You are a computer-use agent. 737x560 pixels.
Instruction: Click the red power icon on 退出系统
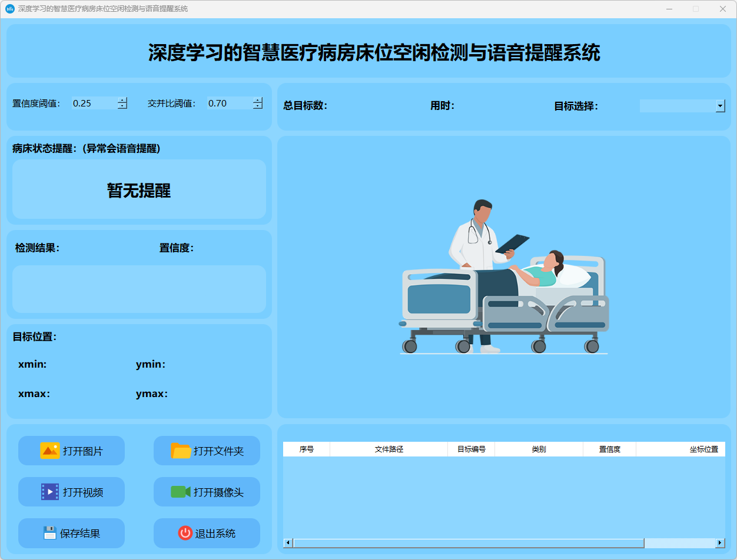click(x=185, y=533)
